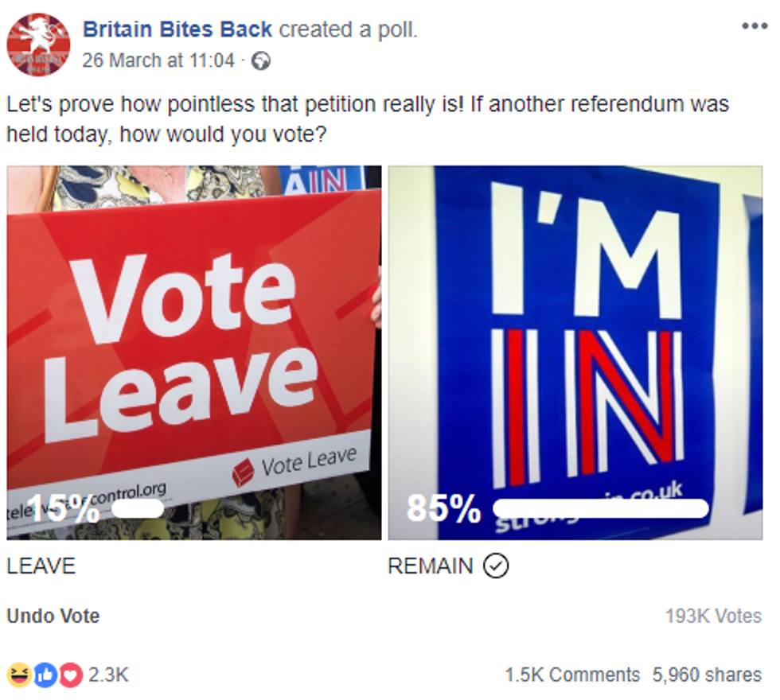Choose the REMAIN poll option label
The width and height of the screenshot is (780, 700).
click(430, 566)
